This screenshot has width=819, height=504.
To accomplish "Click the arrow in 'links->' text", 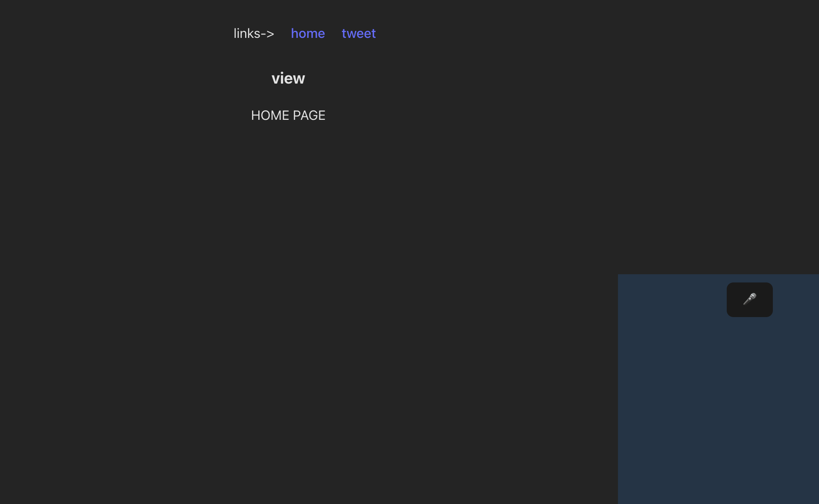I will 268,34.
